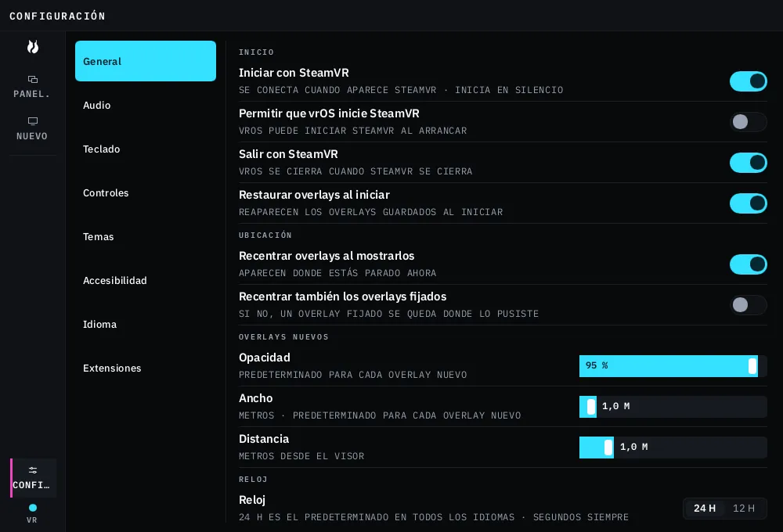Select the 24 H clock format
783x532 pixels.
[x=705, y=509]
